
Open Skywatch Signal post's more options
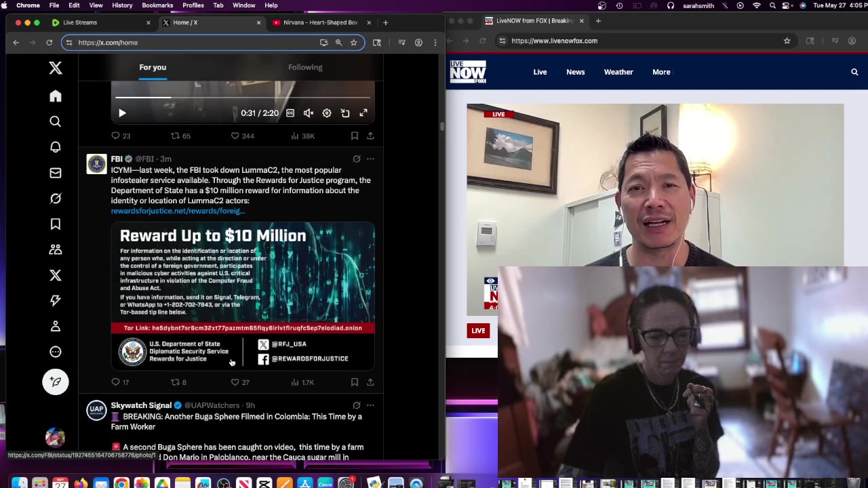point(370,405)
